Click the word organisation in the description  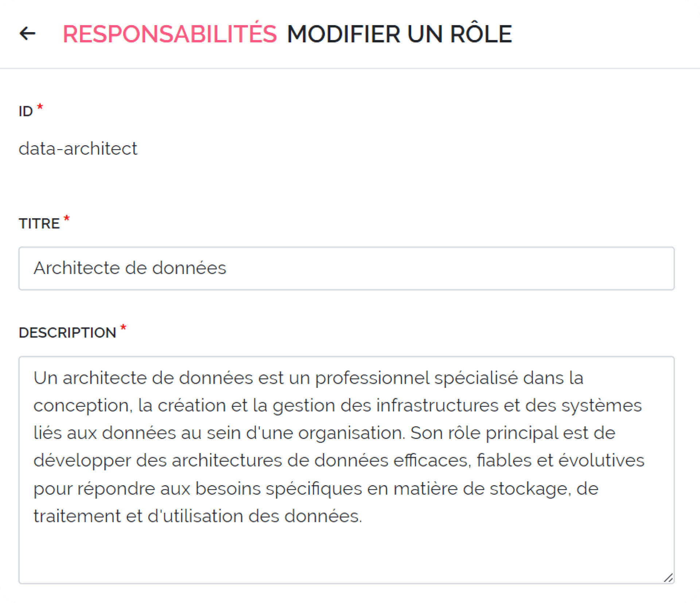351,433
